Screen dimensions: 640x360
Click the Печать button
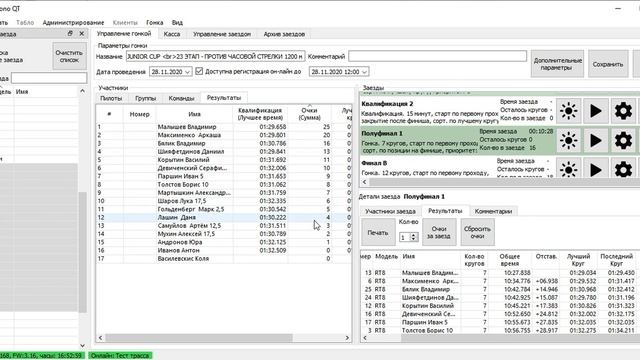tap(378, 233)
